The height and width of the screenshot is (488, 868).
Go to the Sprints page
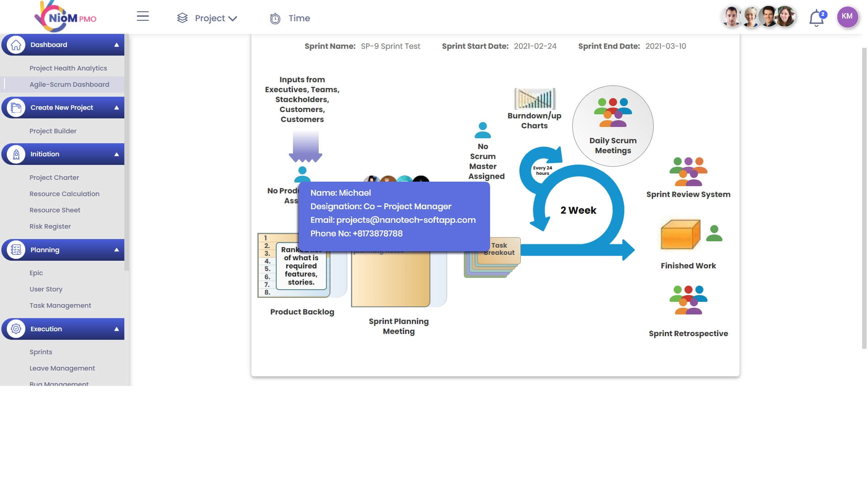coord(41,352)
